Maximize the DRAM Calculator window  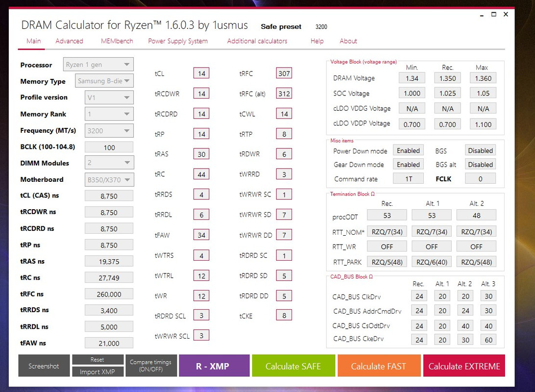point(494,14)
